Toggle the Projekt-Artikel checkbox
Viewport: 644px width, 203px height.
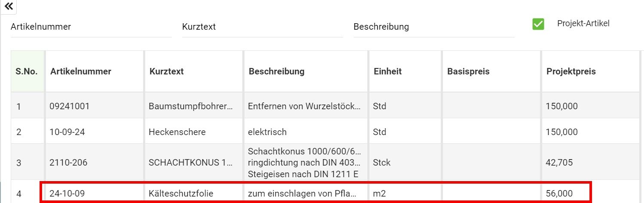pyautogui.click(x=538, y=24)
